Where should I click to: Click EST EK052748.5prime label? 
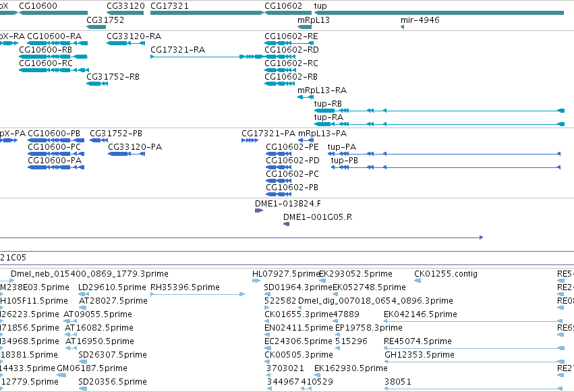pyautogui.click(x=370, y=287)
